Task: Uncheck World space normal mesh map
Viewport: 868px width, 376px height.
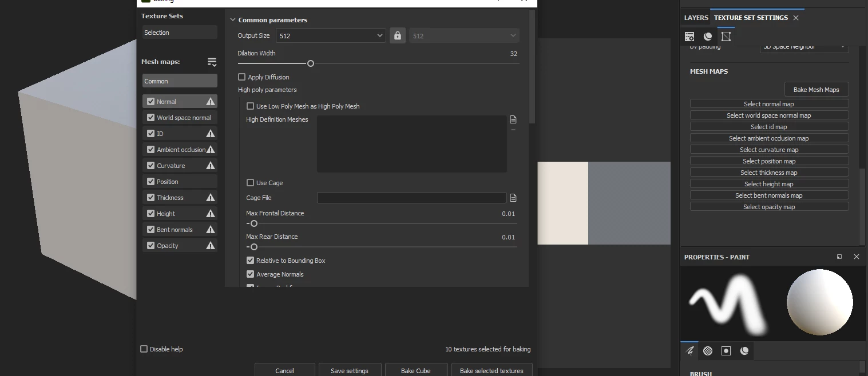Action: coord(151,118)
